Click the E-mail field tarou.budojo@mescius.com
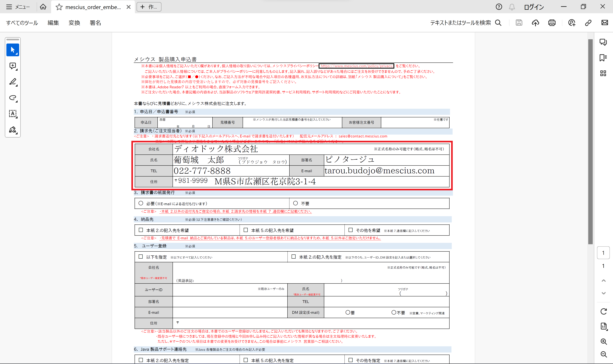 (387, 171)
